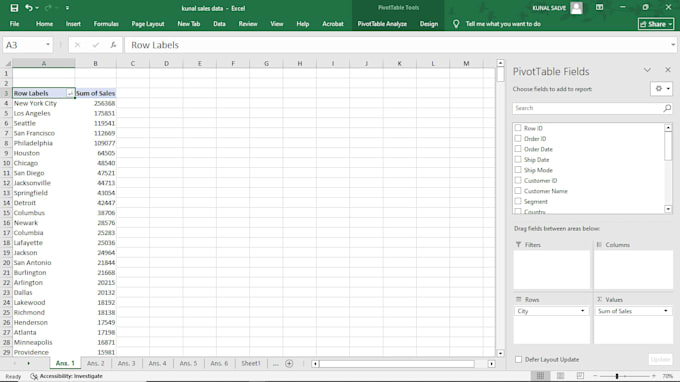Check the Row ID field checkbox
The width and height of the screenshot is (680, 382).
(x=518, y=128)
